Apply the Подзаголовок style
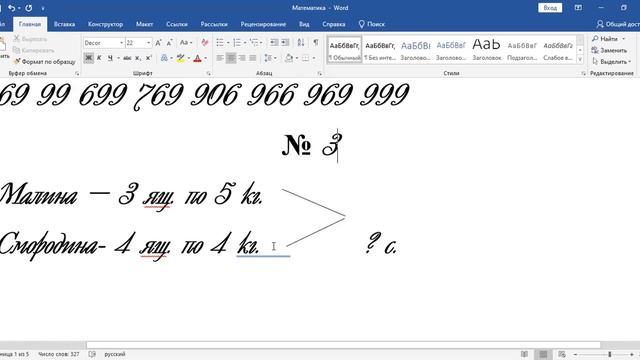Image resolution: width=640 pixels, height=360 pixels. click(522, 51)
